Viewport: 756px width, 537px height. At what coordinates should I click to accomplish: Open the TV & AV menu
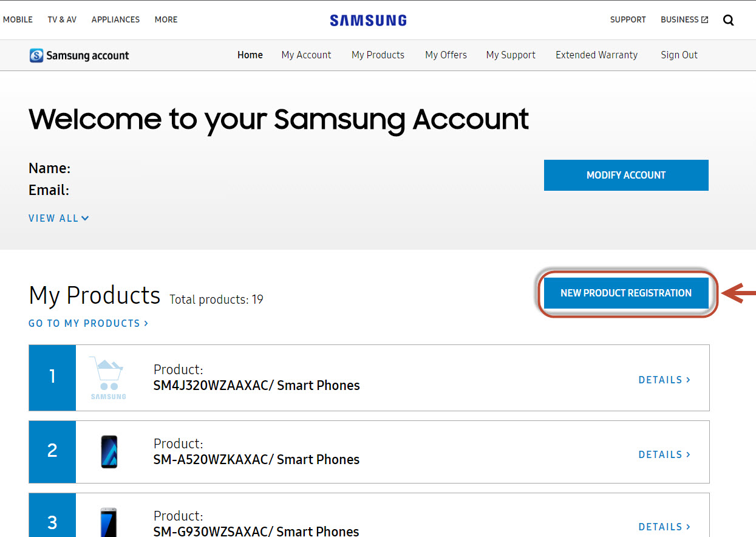click(x=62, y=19)
